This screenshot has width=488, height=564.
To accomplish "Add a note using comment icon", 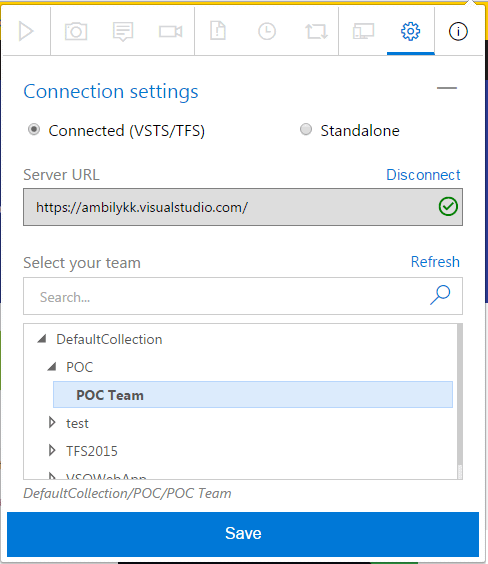I will pyautogui.click(x=123, y=32).
